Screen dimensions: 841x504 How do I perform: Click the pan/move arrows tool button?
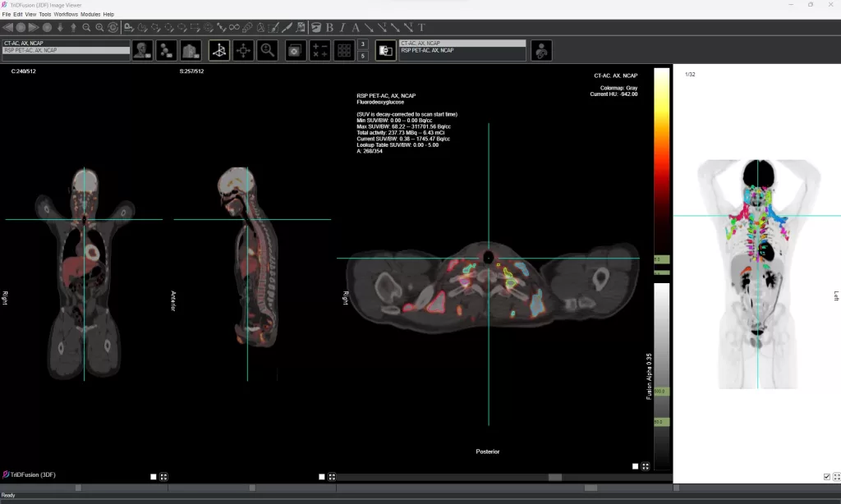(243, 50)
